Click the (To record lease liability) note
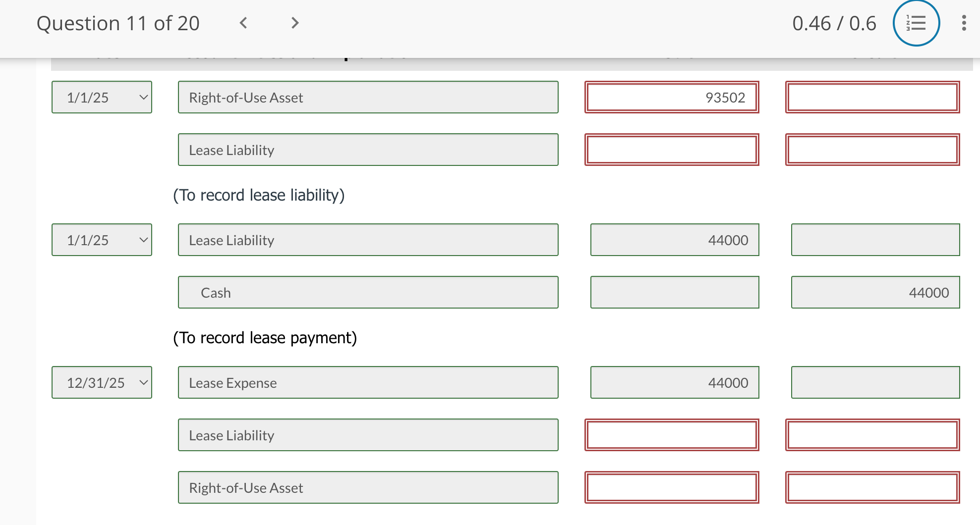The height and width of the screenshot is (525, 980). click(x=259, y=195)
